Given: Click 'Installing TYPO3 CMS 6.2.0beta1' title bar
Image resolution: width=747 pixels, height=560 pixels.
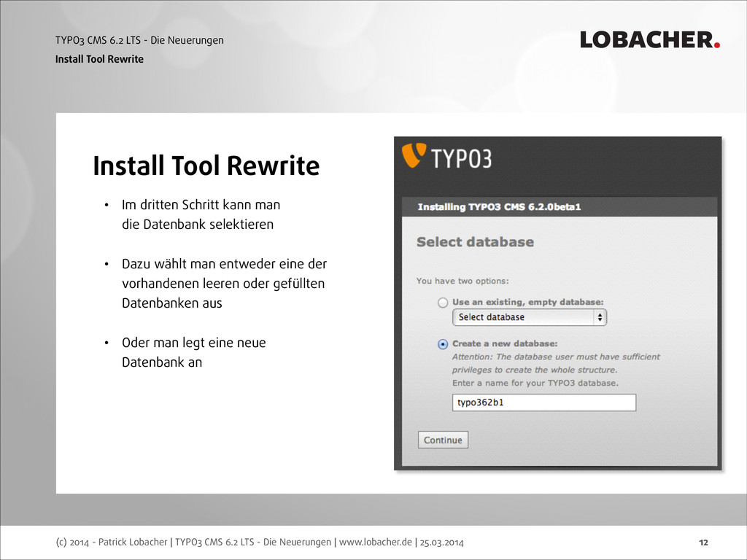Looking at the screenshot, I should tap(560, 207).
